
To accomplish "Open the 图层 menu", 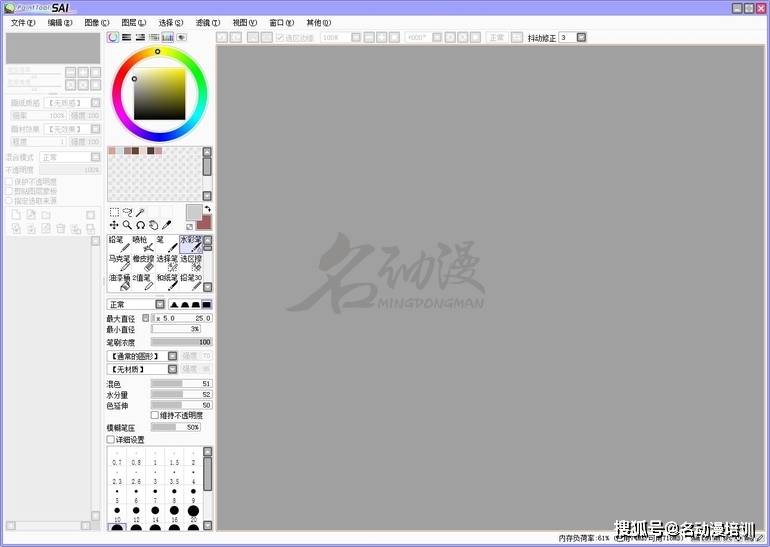I will click(x=132, y=22).
